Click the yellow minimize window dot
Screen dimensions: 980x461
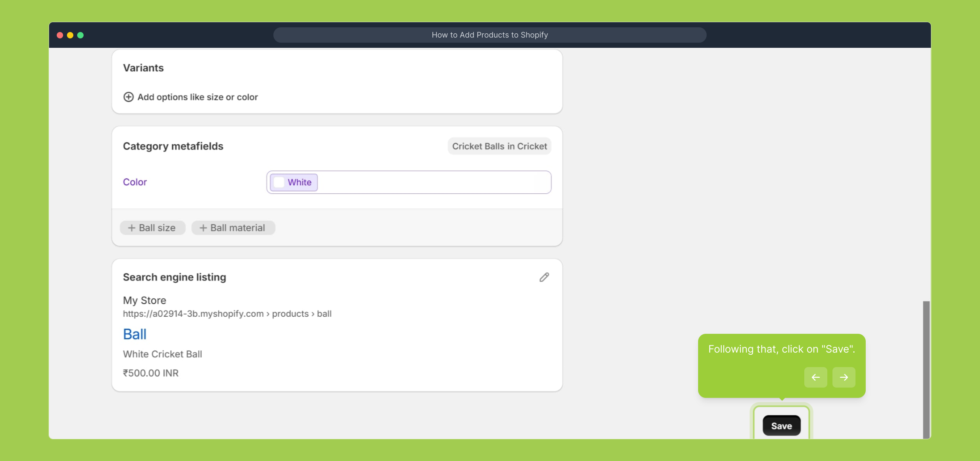click(70, 35)
